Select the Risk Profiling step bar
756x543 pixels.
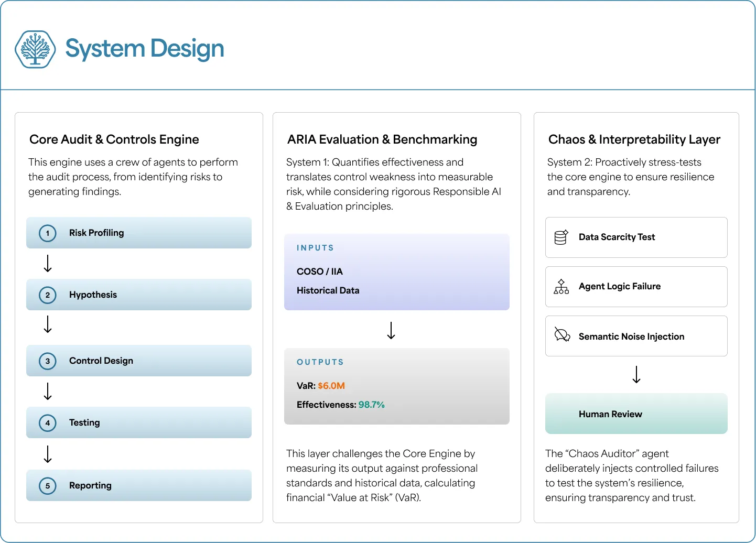click(139, 233)
